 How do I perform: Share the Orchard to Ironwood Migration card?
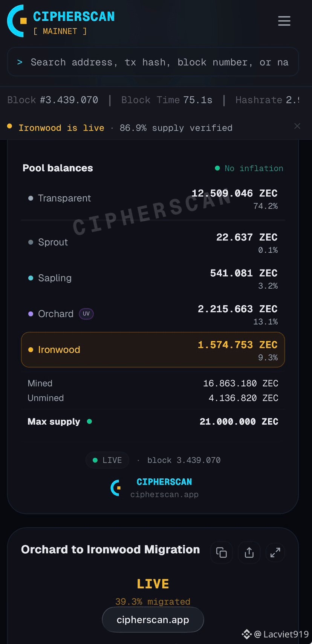[x=249, y=553]
